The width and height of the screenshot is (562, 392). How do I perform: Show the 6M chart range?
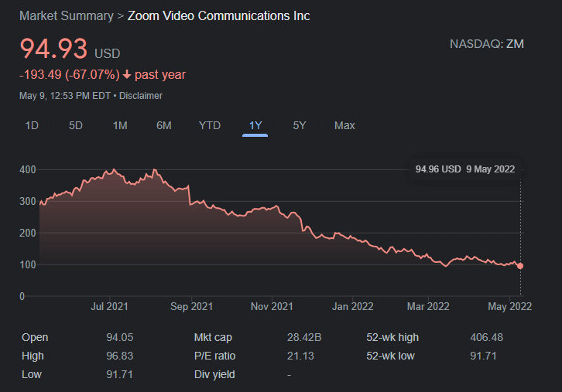coord(164,125)
